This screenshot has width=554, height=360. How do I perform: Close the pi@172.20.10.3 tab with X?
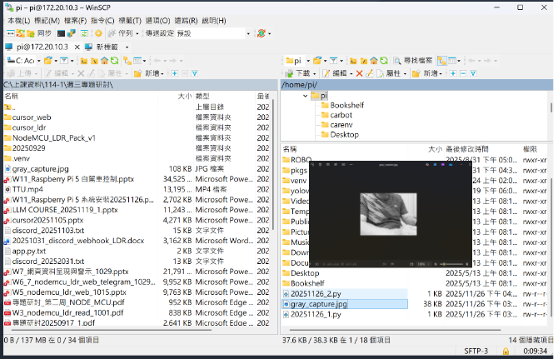coord(77,47)
